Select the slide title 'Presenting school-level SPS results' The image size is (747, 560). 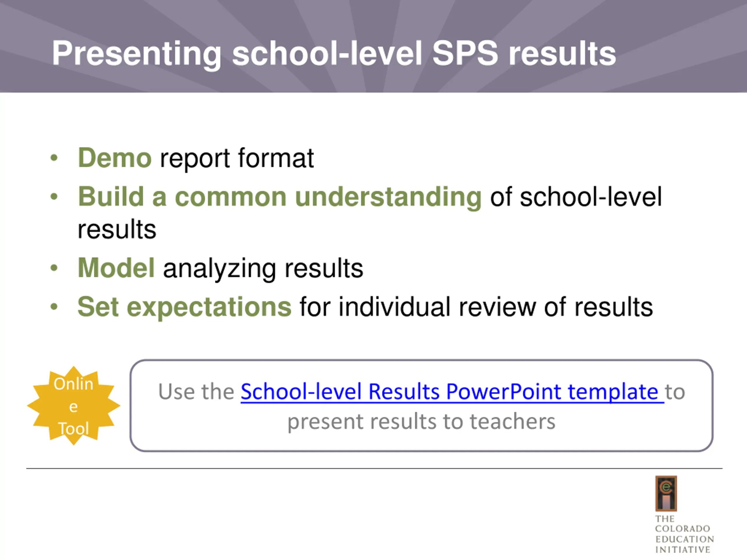[x=334, y=54]
